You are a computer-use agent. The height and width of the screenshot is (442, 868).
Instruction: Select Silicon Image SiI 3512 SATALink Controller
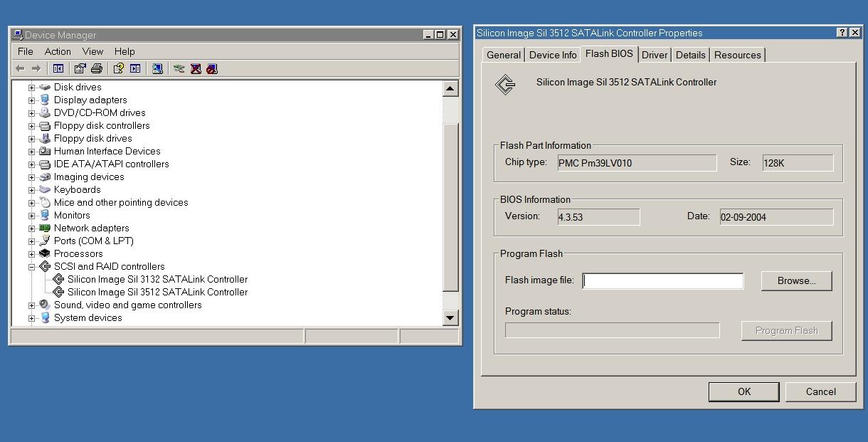point(157,292)
